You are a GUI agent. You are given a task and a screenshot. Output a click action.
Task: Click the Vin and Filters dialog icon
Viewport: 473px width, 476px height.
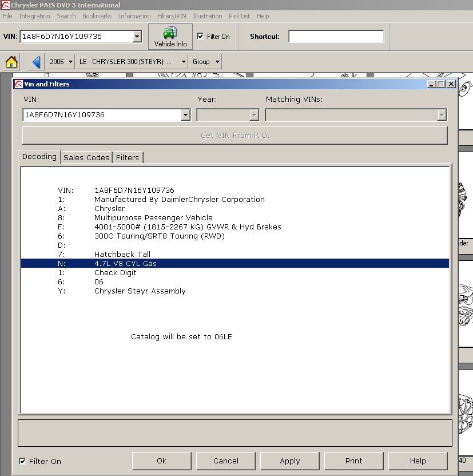click(x=18, y=84)
